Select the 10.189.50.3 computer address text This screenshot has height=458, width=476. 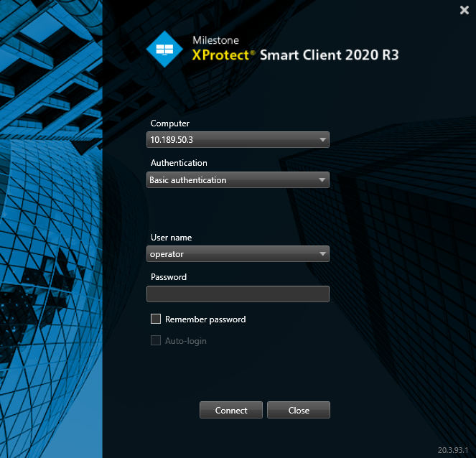172,140
